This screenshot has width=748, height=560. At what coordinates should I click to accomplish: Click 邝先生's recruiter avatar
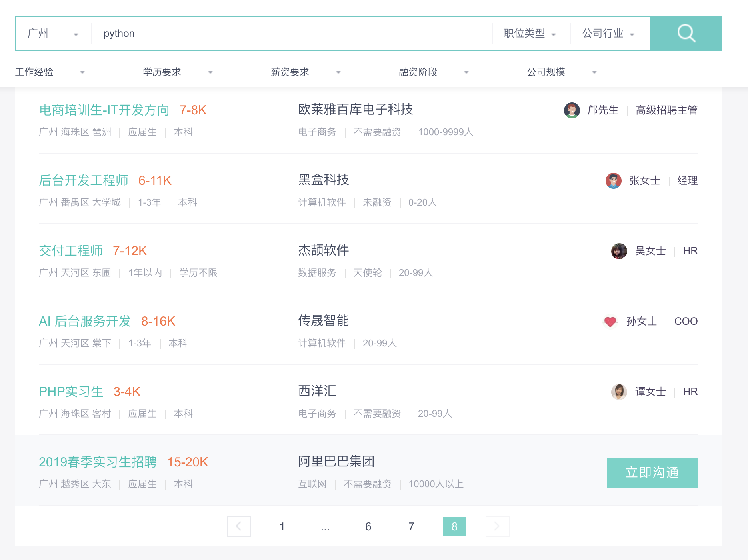tap(572, 110)
